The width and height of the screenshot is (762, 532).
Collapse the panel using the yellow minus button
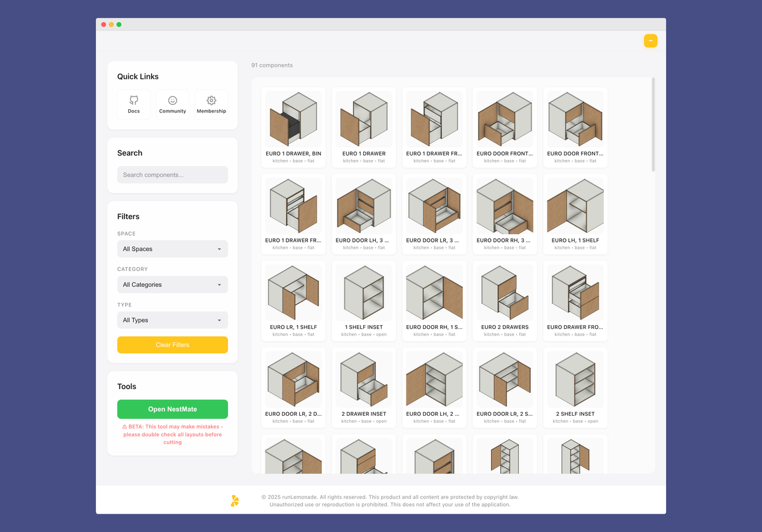tap(650, 40)
